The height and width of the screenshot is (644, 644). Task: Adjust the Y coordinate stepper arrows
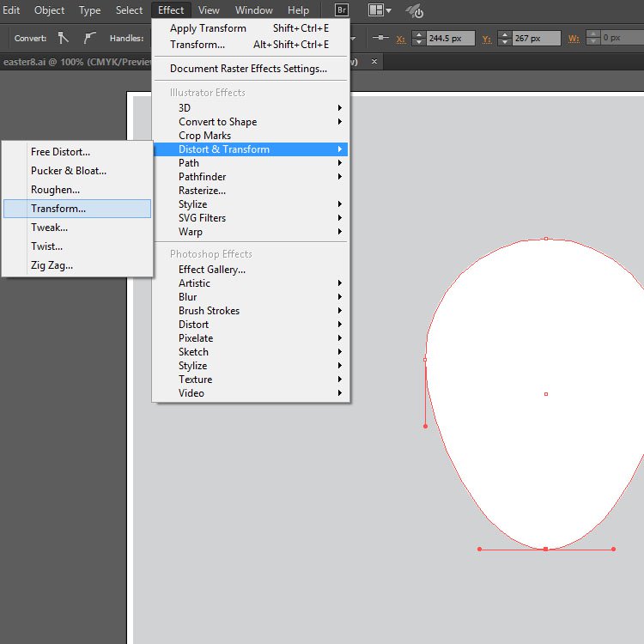click(503, 38)
